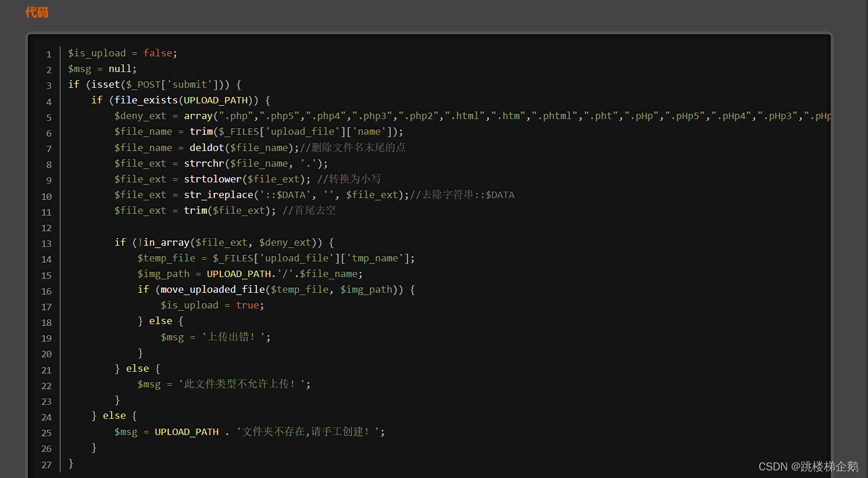868x478 pixels.
Task: Click line number 27 in the gutter
Action: (x=47, y=465)
